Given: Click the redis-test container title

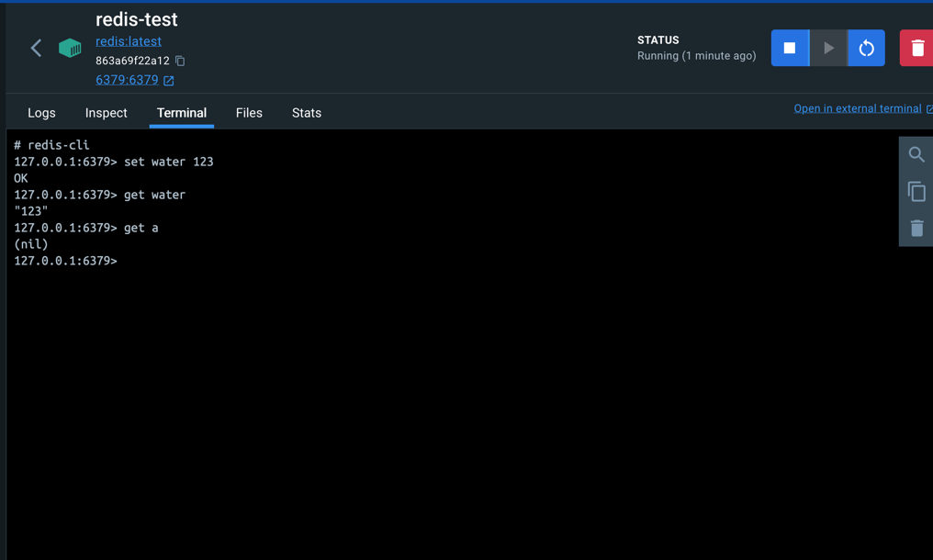Looking at the screenshot, I should [x=136, y=19].
